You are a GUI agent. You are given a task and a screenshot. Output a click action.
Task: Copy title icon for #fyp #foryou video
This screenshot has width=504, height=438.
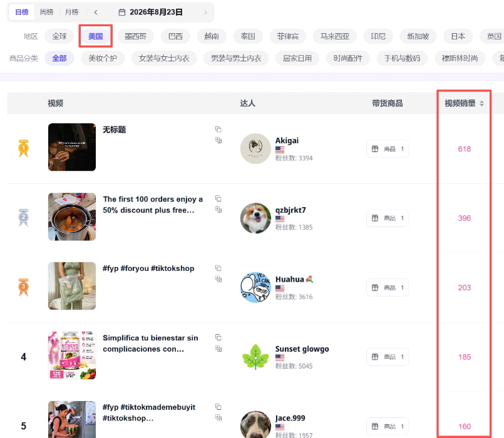click(x=219, y=268)
